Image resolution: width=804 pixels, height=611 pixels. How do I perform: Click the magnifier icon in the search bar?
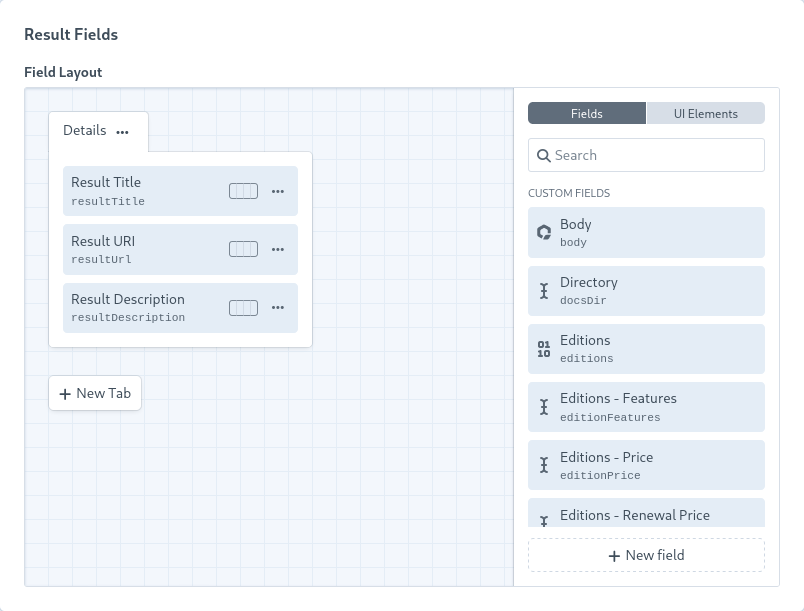point(544,155)
